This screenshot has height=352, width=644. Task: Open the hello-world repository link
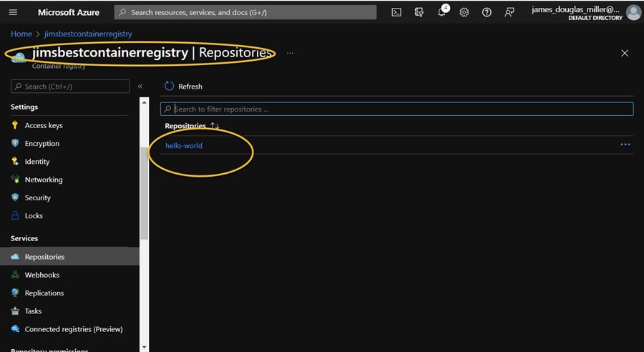click(184, 146)
